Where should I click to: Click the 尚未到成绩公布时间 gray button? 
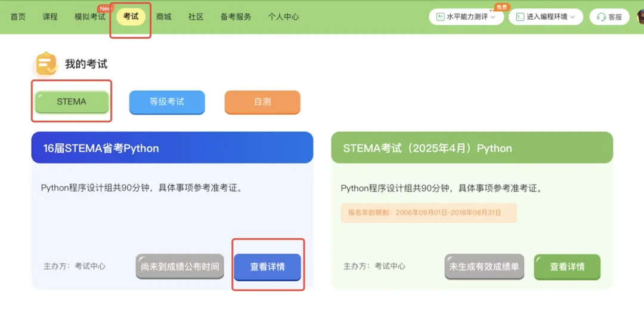pos(180,266)
